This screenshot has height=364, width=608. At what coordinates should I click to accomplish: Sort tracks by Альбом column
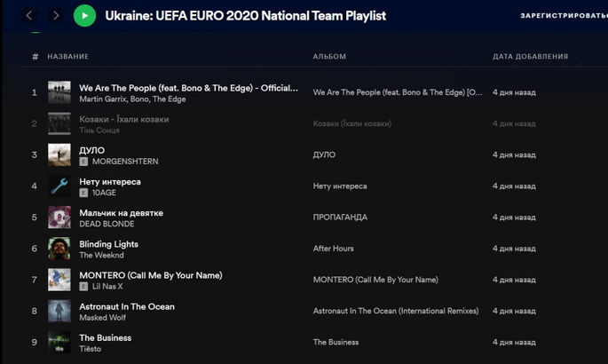tap(329, 57)
